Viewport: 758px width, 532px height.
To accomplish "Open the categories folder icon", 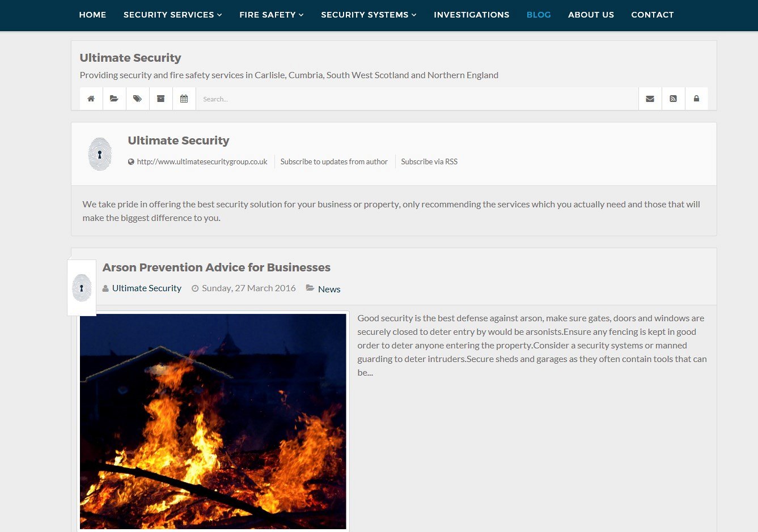I will [114, 99].
